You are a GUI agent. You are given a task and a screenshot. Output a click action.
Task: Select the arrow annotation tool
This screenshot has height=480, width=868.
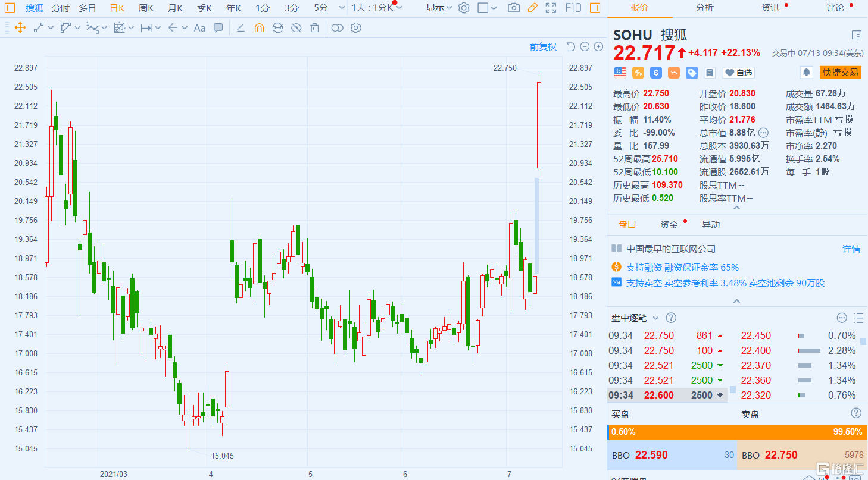173,27
